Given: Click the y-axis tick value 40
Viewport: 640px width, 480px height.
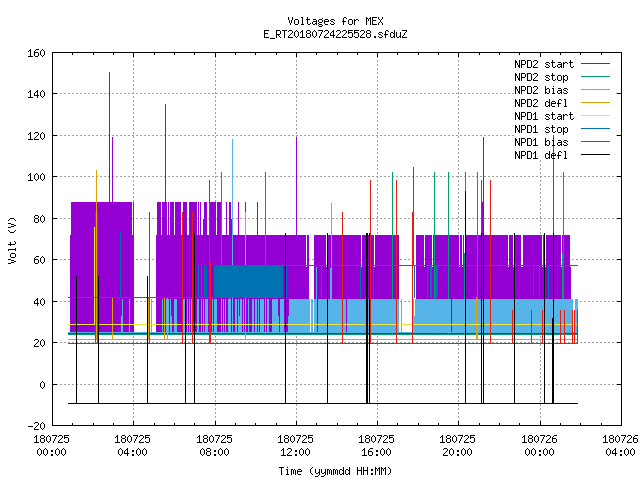Looking at the screenshot, I should (x=39, y=302).
